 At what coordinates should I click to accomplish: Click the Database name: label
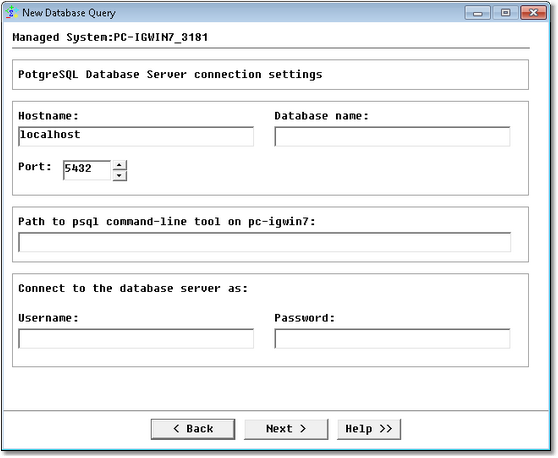click(x=321, y=116)
